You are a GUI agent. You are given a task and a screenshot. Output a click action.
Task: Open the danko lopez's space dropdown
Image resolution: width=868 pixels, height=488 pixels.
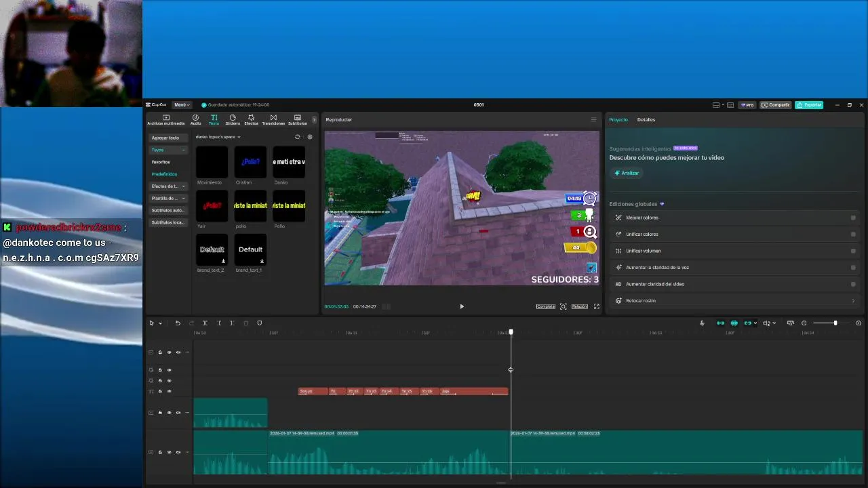pyautogui.click(x=218, y=137)
